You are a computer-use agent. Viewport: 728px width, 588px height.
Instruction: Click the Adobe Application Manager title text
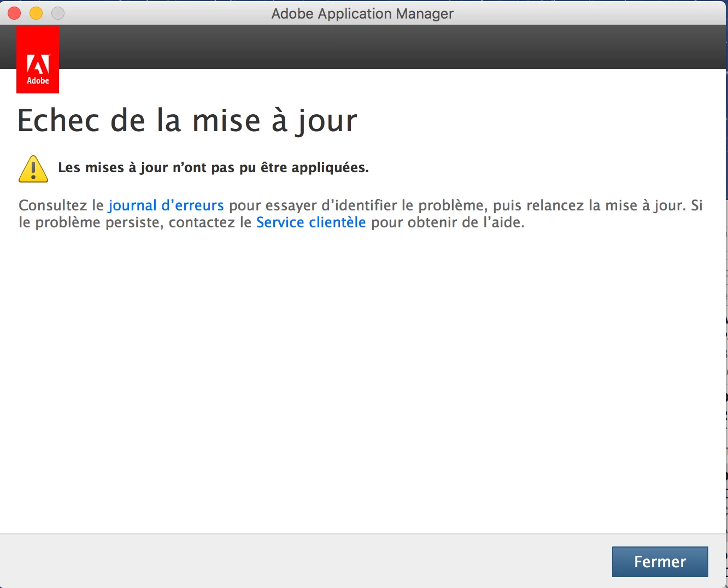tap(362, 14)
